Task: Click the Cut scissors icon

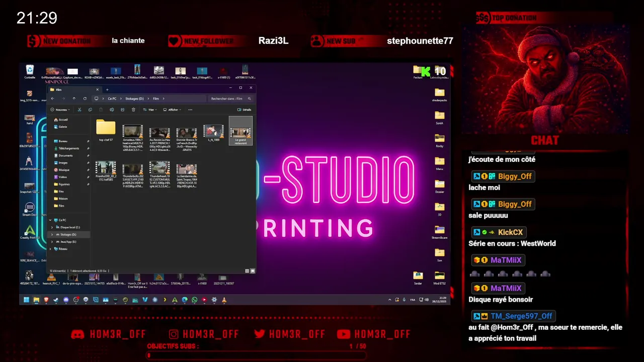Action: pos(79,110)
